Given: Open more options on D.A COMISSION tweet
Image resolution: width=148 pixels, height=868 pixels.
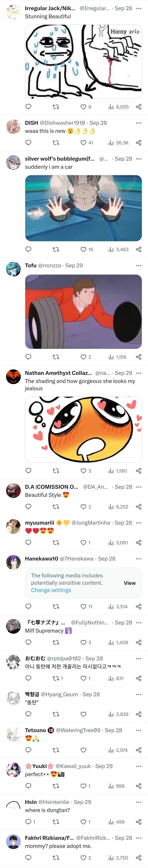Looking at the screenshot, I should click(139, 487).
